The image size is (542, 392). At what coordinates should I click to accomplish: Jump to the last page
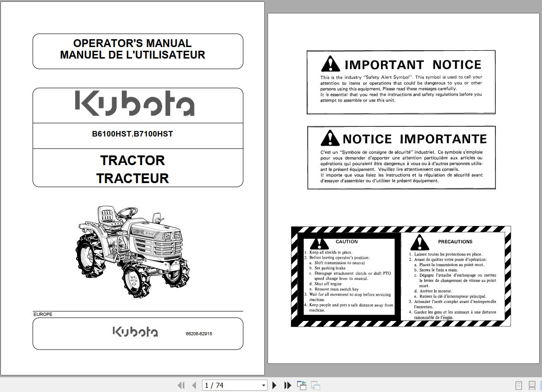[x=287, y=385]
